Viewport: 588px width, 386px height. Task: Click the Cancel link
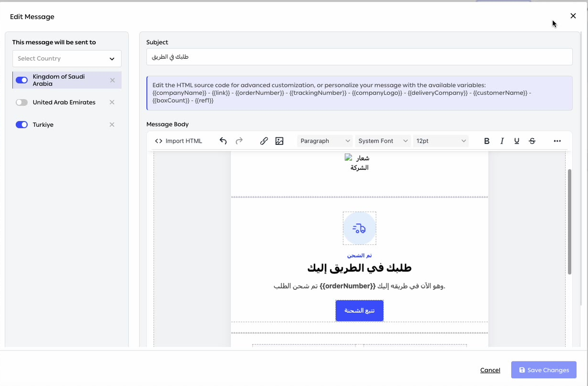tap(490, 370)
